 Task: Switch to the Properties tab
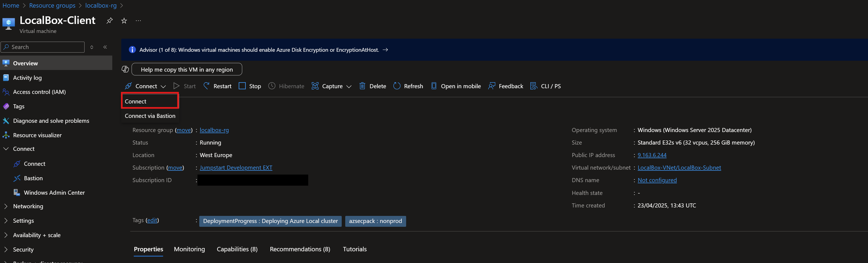point(148,249)
